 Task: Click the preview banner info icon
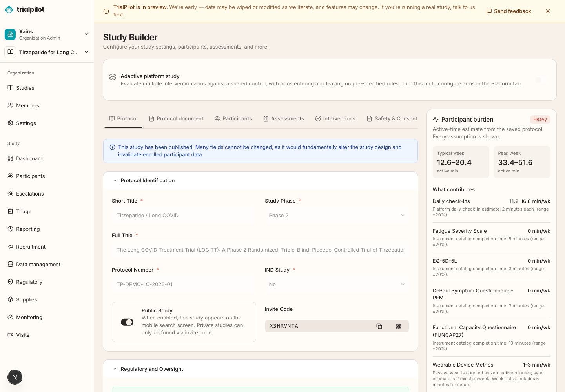point(106,11)
